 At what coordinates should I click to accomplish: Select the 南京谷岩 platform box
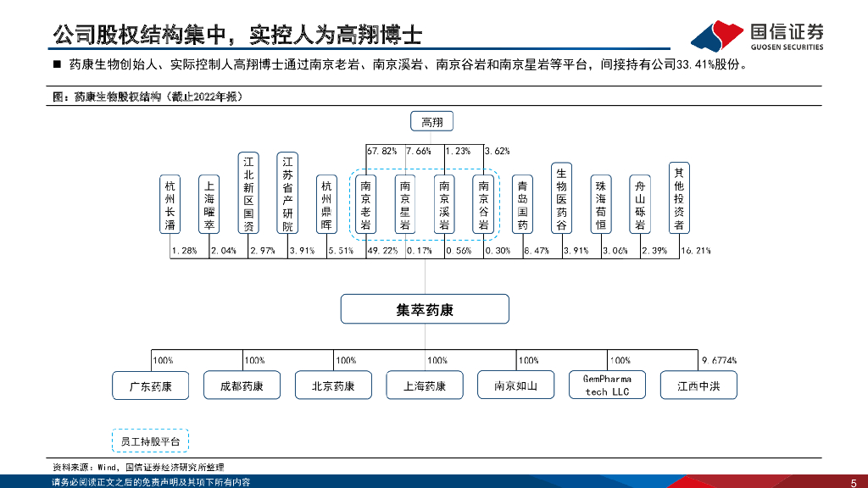(483, 204)
